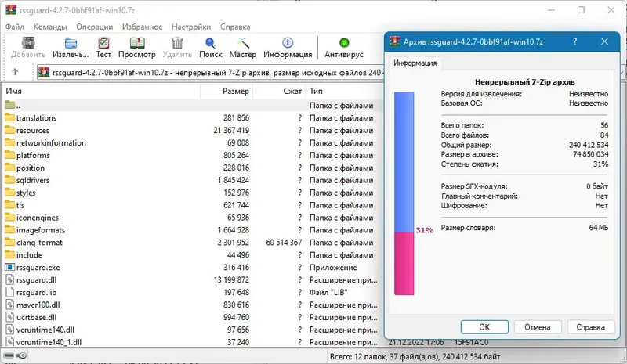
Task: Click the key icon in status bar
Action: pos(21,355)
